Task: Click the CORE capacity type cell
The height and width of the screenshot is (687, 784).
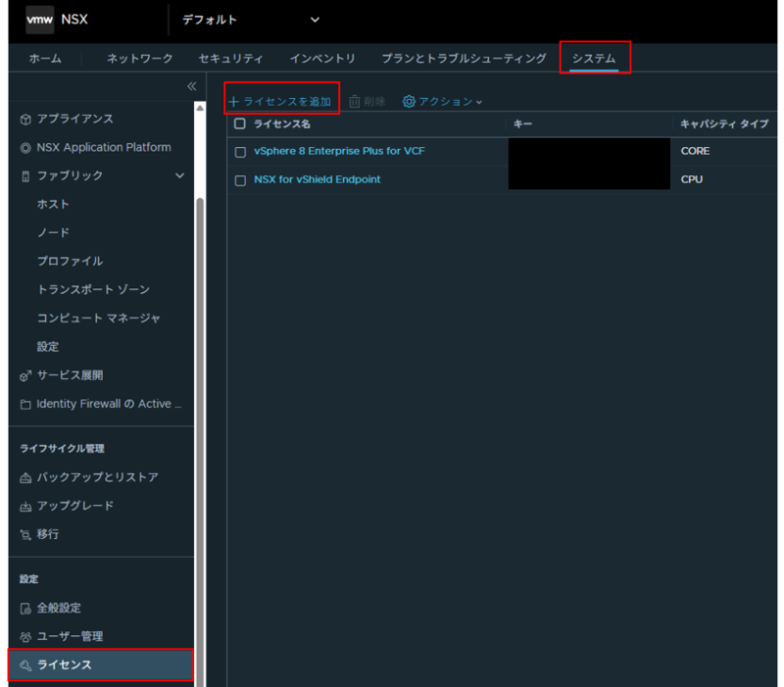Action: pyautogui.click(x=695, y=151)
